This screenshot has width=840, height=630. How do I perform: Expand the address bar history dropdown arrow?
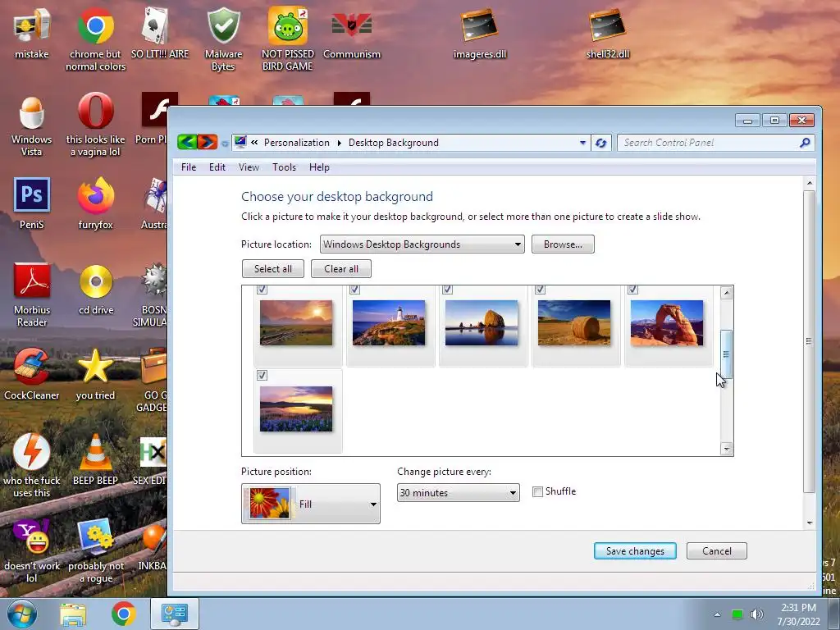coord(583,143)
